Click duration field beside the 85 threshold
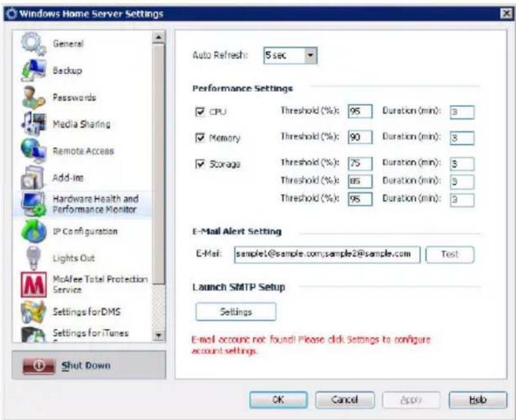 pos(462,182)
